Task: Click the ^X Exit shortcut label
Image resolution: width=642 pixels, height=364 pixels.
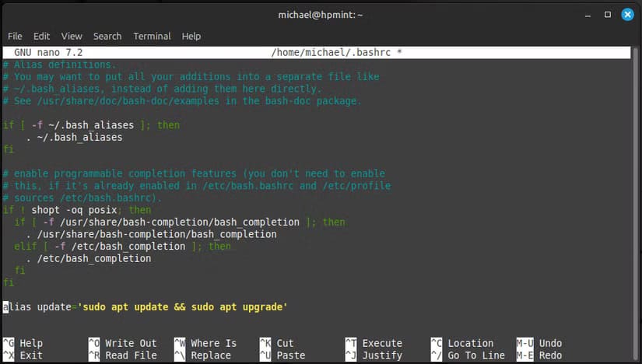Action: pos(23,355)
